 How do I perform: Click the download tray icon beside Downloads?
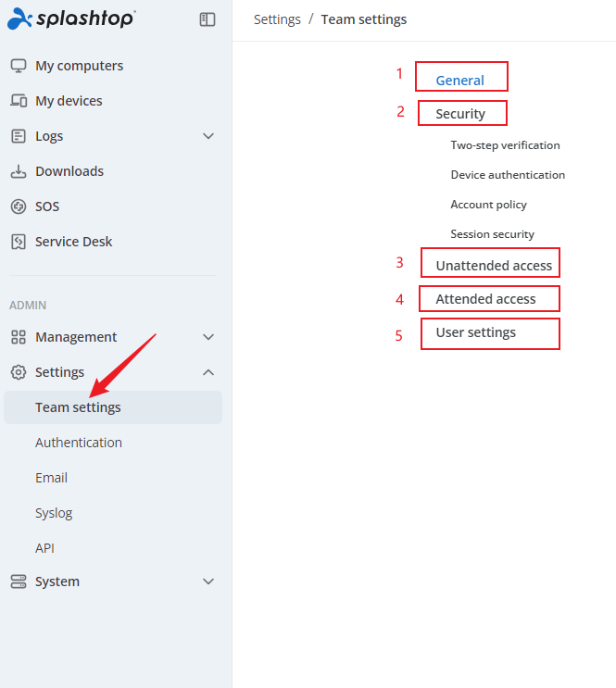point(19,171)
